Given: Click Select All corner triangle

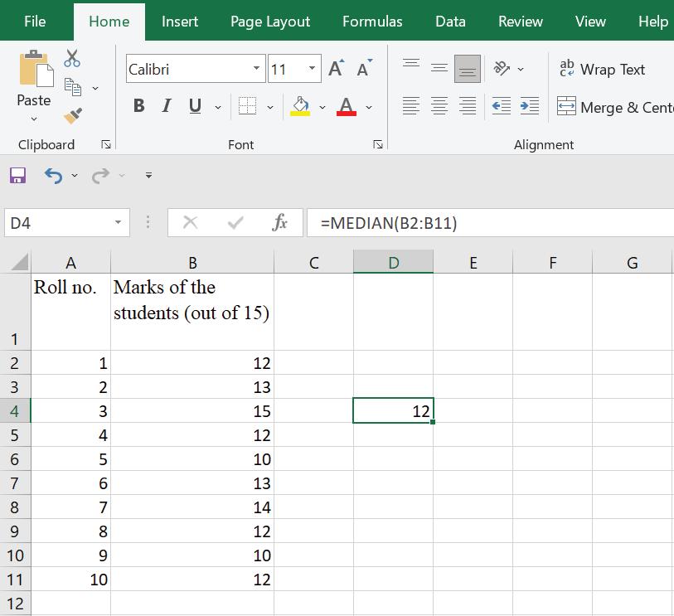Looking at the screenshot, I should point(19,262).
